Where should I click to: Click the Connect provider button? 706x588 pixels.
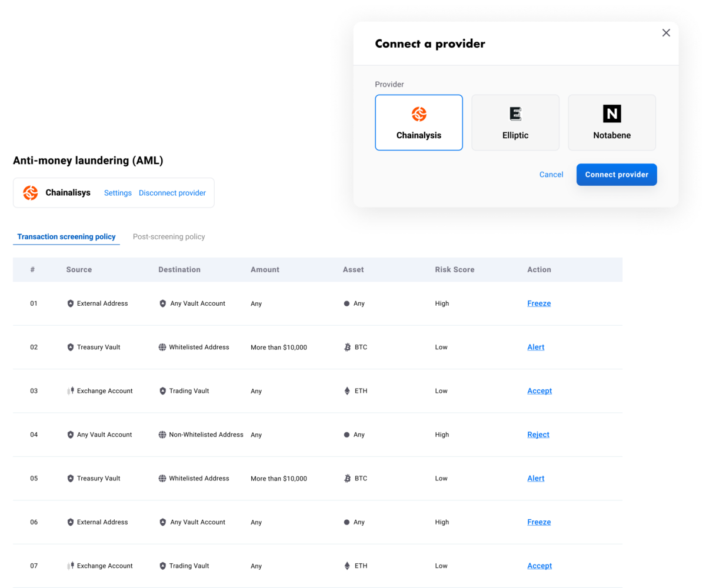(617, 175)
